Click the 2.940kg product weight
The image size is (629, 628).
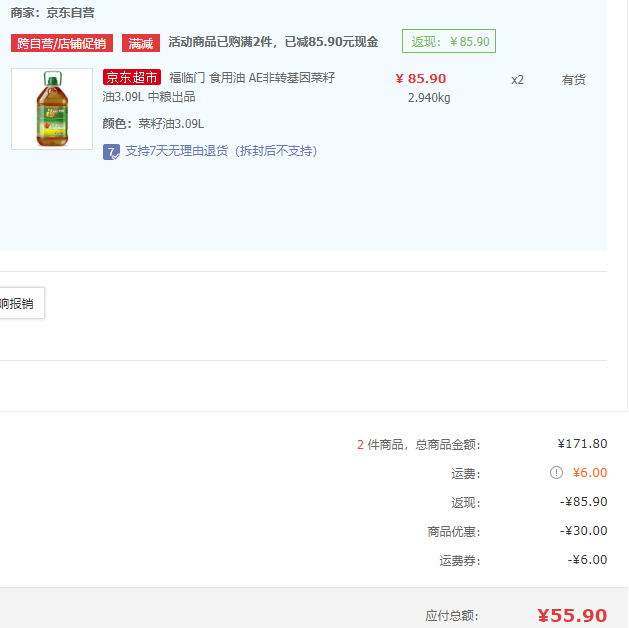click(x=429, y=98)
